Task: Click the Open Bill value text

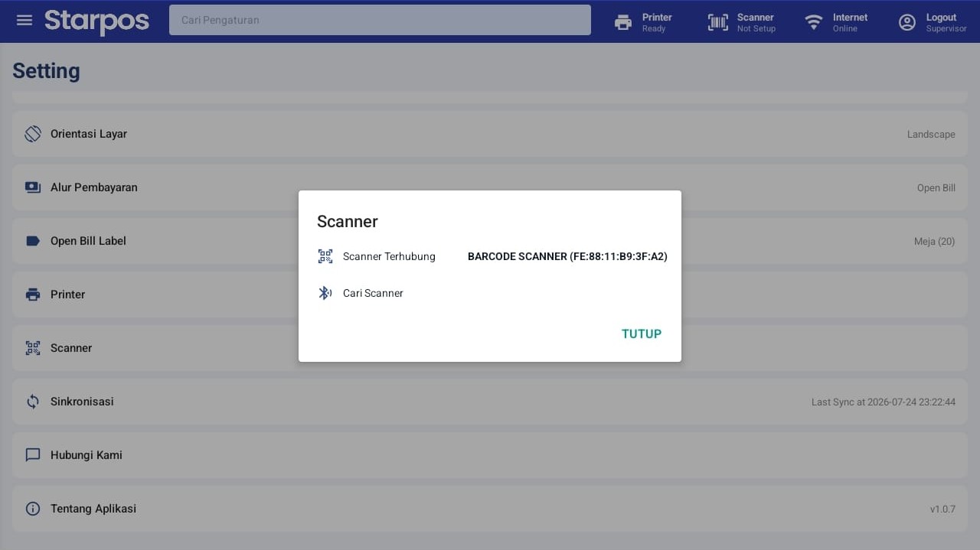Action: (936, 187)
